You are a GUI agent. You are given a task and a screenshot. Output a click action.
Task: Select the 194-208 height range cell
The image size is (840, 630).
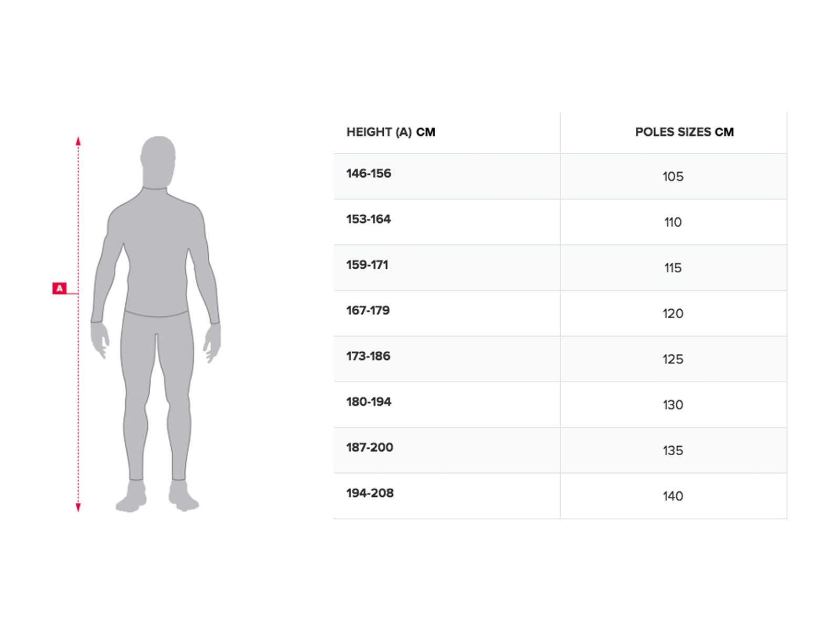click(370, 493)
